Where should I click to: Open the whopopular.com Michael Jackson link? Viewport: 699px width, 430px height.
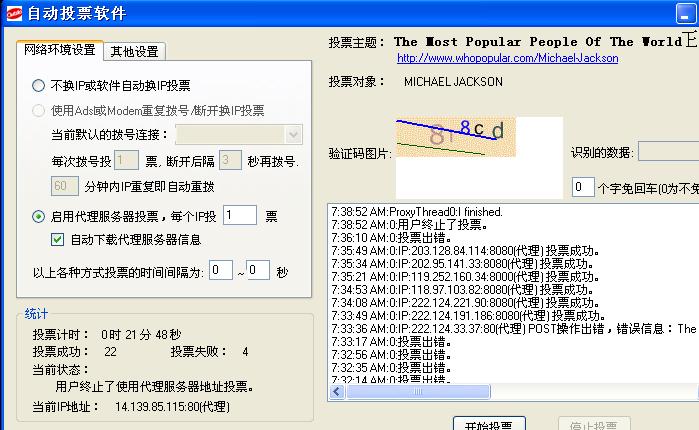point(507,59)
